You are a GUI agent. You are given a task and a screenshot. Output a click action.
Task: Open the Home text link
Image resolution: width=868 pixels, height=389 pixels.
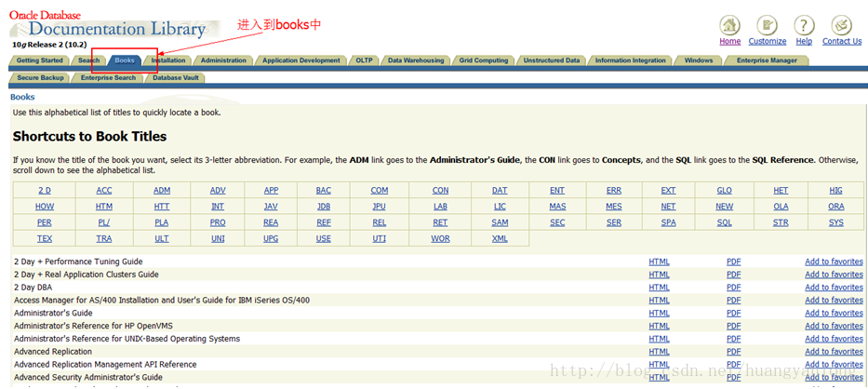coord(730,41)
